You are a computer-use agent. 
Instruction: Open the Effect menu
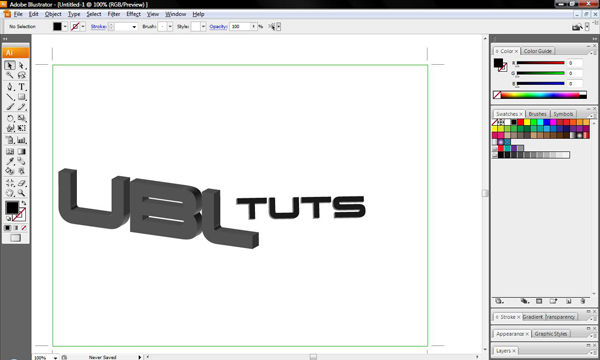134,14
